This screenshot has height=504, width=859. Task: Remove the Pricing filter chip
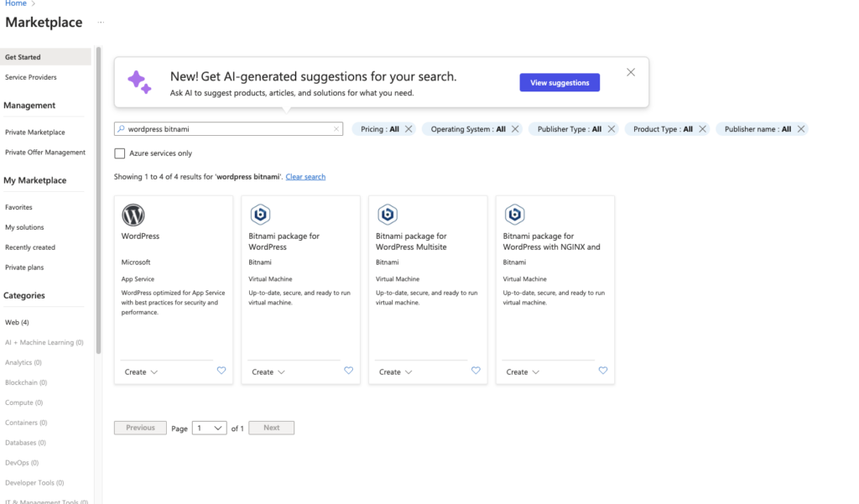pos(409,129)
